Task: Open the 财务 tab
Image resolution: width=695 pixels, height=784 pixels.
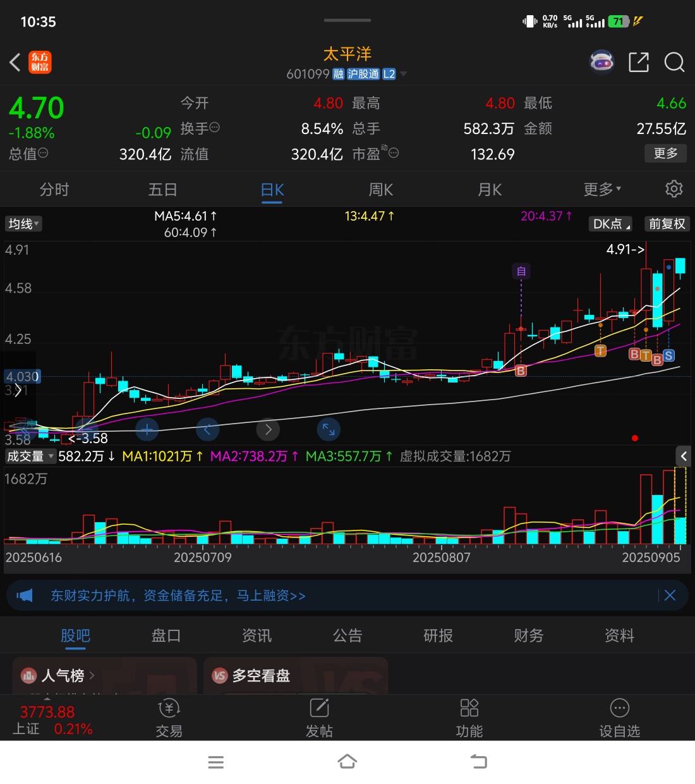Action: click(529, 635)
